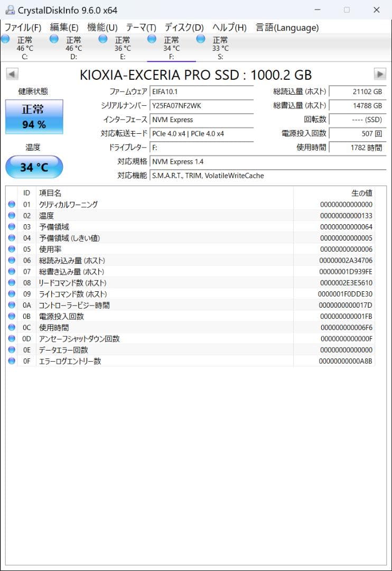Select raw value 00000000000133

346,216
